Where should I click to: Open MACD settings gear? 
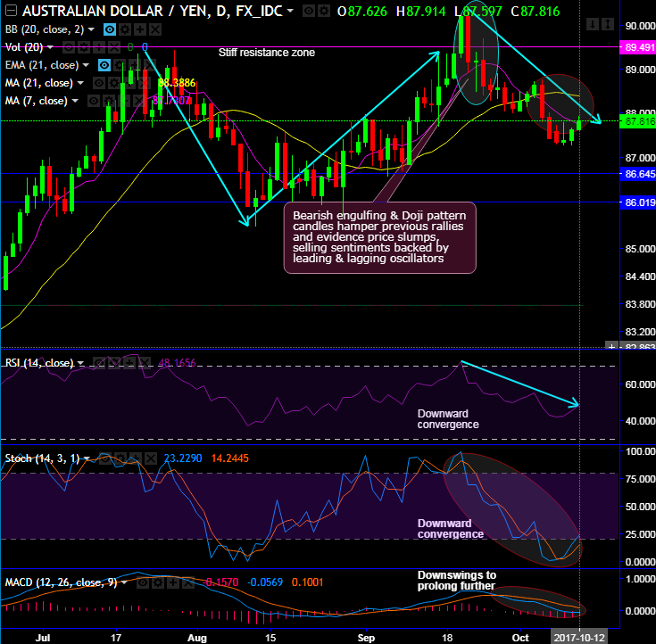tap(158, 582)
